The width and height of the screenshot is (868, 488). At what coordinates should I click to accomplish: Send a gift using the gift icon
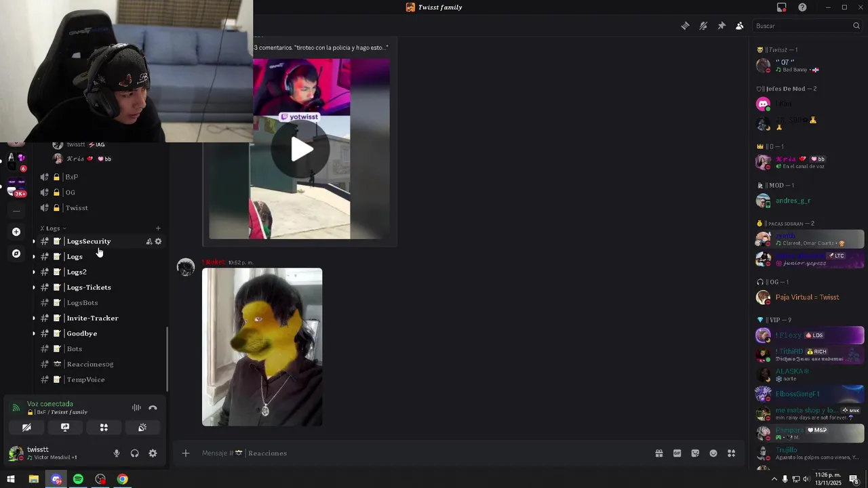(x=658, y=453)
